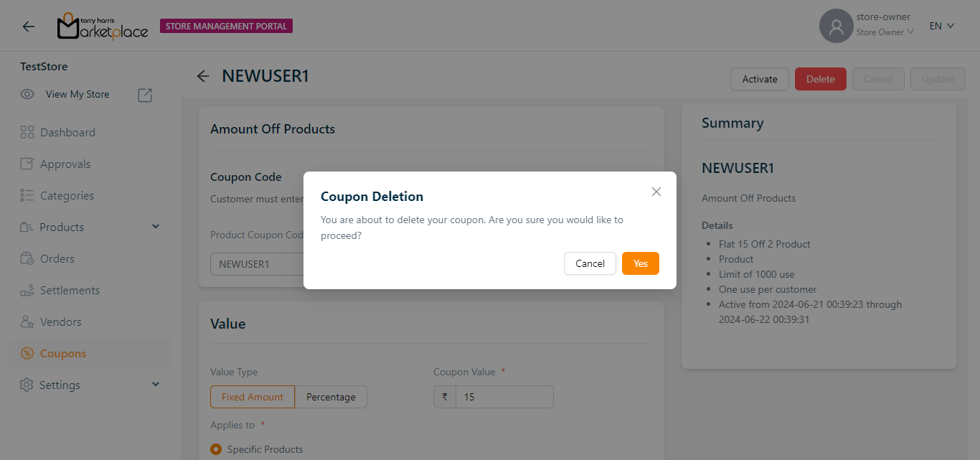Click the Dashboard grid icon

pos(27,132)
